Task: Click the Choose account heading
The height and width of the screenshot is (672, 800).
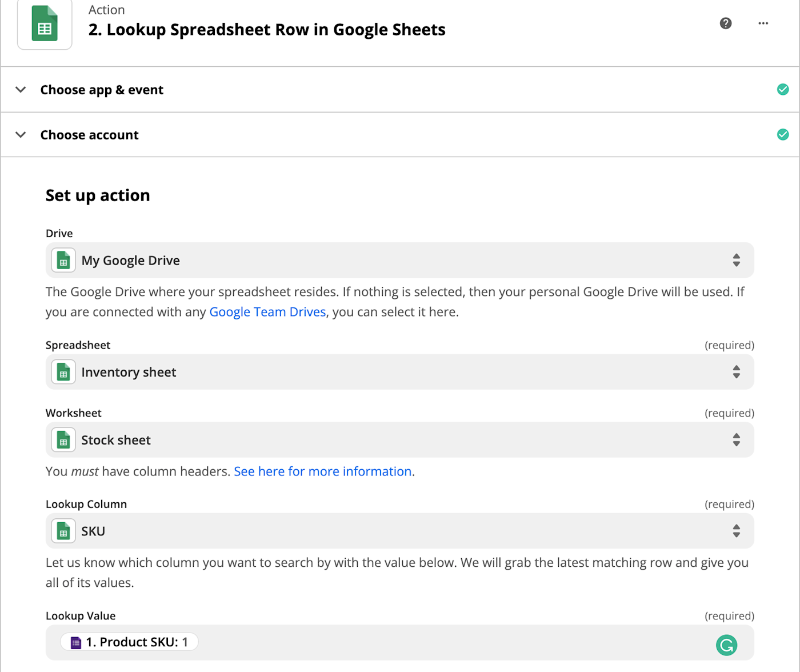Action: [x=89, y=135]
